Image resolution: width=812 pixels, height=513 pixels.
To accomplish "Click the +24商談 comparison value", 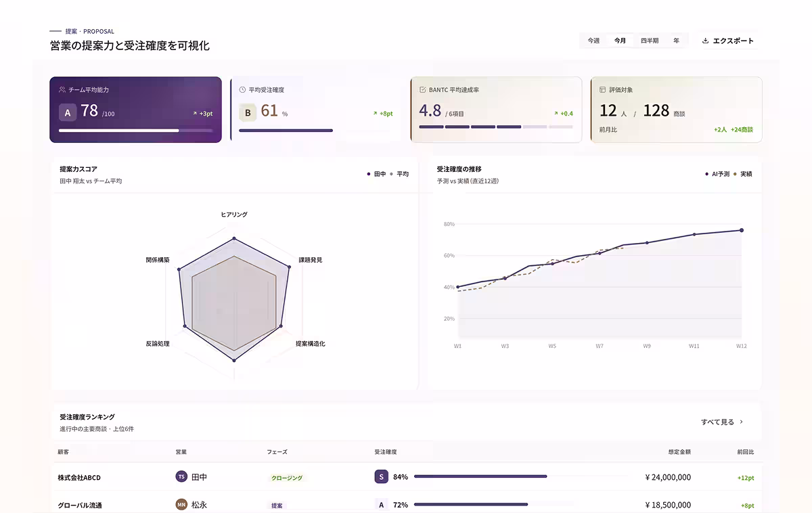I will pyautogui.click(x=742, y=129).
